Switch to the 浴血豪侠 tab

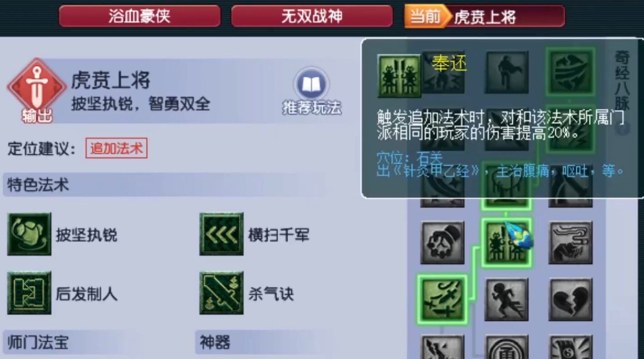coord(140,16)
